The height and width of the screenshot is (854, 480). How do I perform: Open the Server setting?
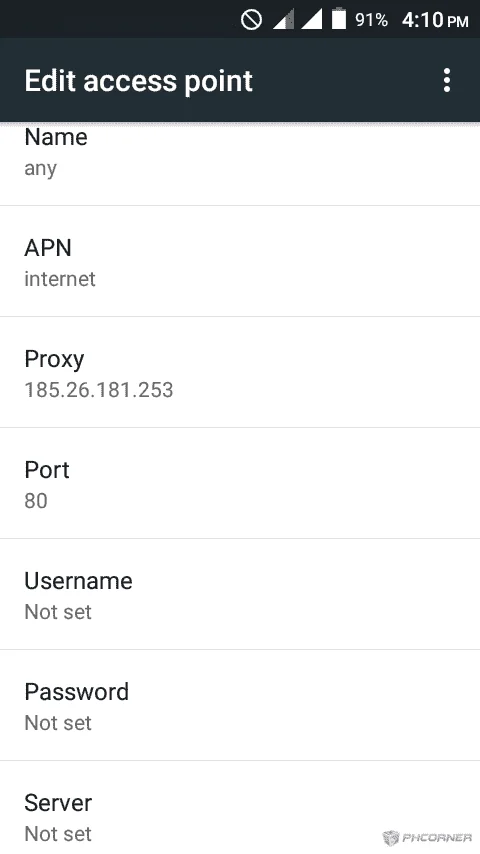240,808
